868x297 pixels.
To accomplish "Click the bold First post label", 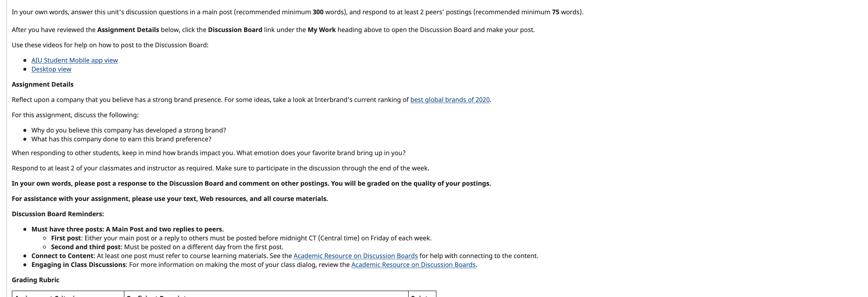I will point(66,238).
